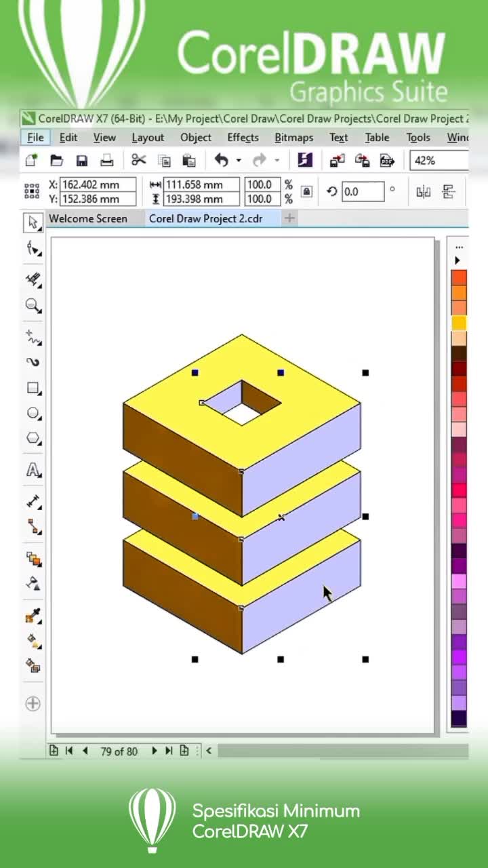Open the Bitmaps menu
The image size is (488, 868).
coord(293,138)
